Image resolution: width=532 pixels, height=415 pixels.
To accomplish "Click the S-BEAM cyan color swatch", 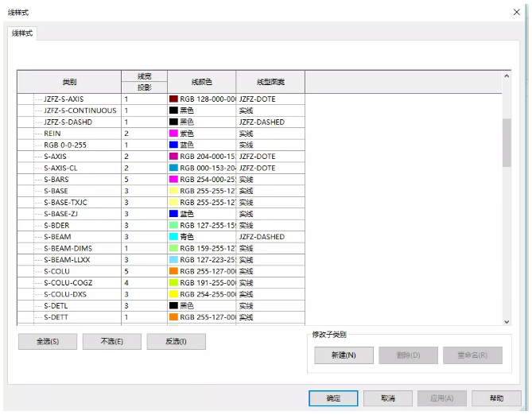I will coord(173,236).
